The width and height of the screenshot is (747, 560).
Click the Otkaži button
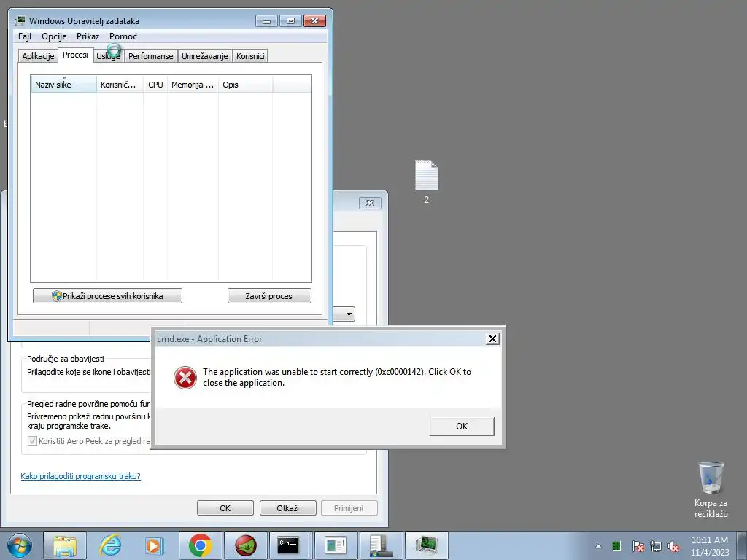pyautogui.click(x=287, y=508)
